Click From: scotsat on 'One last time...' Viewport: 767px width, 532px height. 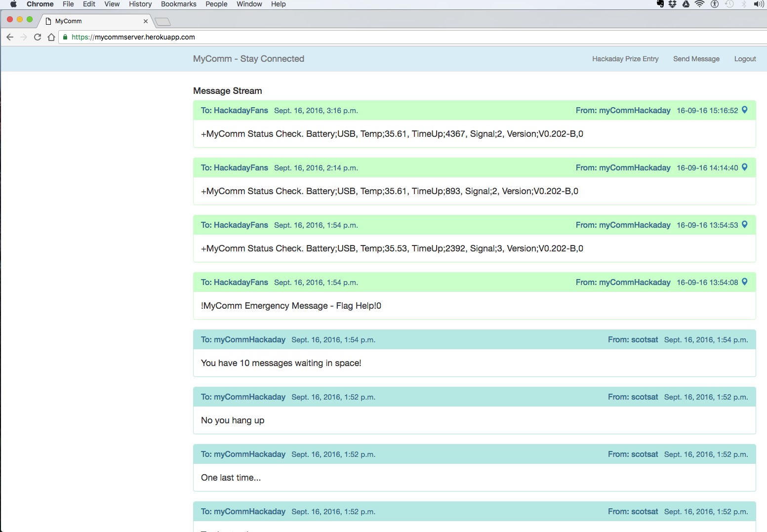tap(633, 454)
